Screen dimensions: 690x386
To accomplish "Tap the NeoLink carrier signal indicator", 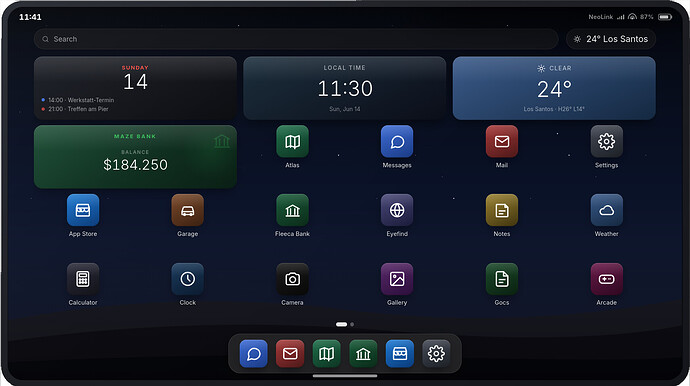I will pyautogui.click(x=606, y=17).
